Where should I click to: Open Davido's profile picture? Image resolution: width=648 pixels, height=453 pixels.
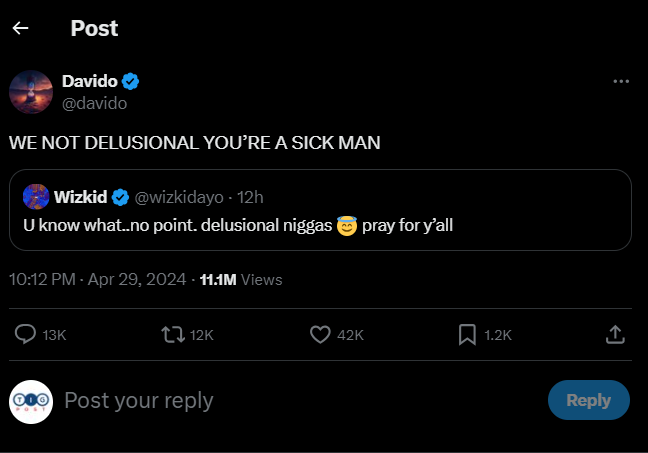(x=30, y=92)
